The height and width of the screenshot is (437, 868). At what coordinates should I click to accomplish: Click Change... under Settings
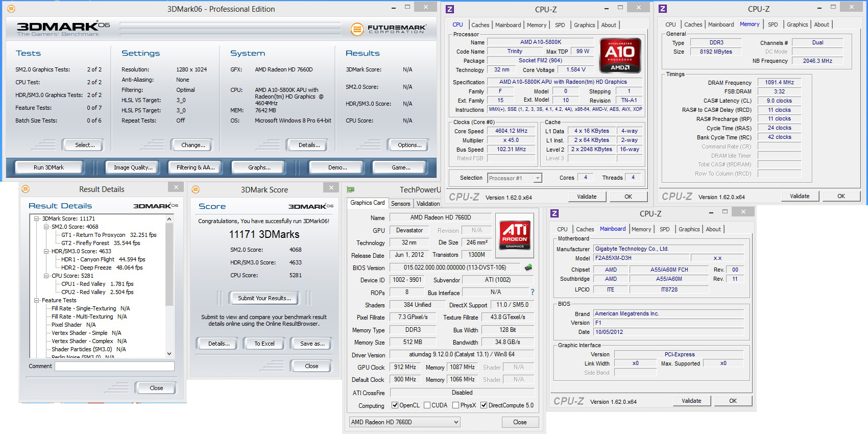[193, 145]
